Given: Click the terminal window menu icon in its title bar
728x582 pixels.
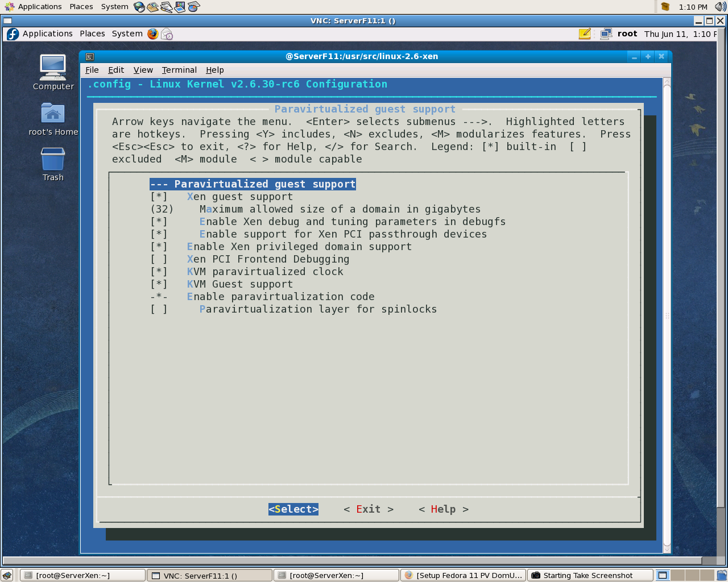Looking at the screenshot, I should point(90,56).
